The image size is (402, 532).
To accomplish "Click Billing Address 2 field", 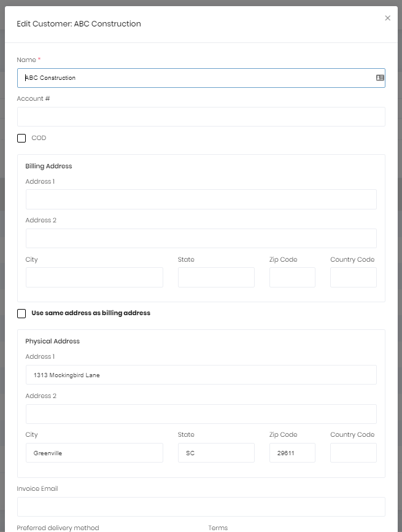I will (x=201, y=238).
